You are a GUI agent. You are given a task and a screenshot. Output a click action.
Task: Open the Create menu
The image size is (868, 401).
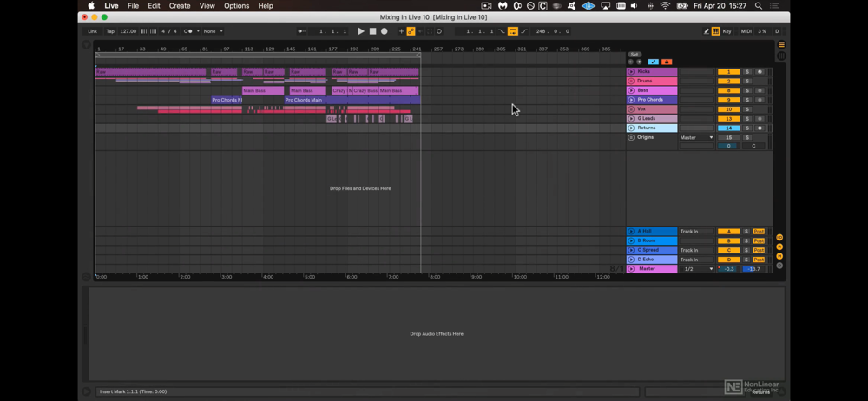point(180,5)
